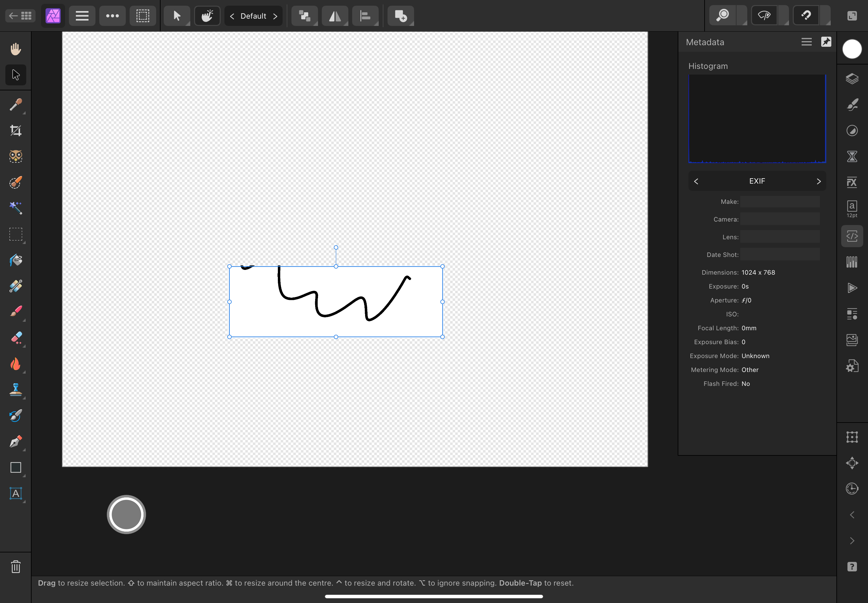Image resolution: width=868 pixels, height=603 pixels.
Task: Select the Healing bandage tool
Action: (x=15, y=286)
